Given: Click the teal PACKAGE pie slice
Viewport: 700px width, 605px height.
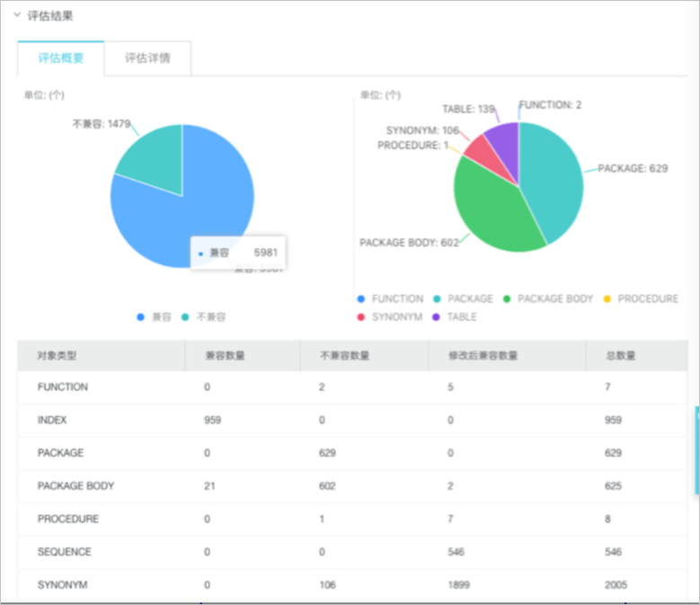Looking at the screenshot, I should (554, 179).
